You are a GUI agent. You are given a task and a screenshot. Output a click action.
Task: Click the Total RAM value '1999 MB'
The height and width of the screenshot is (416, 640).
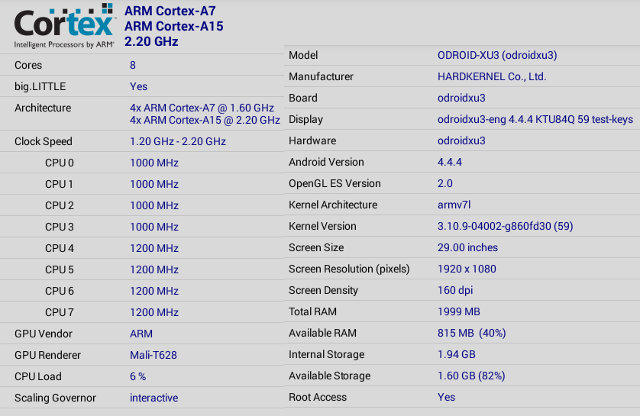(459, 311)
